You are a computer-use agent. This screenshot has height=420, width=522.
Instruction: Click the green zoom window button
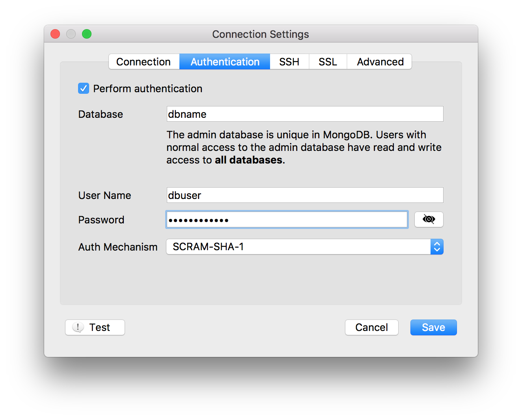coord(87,34)
